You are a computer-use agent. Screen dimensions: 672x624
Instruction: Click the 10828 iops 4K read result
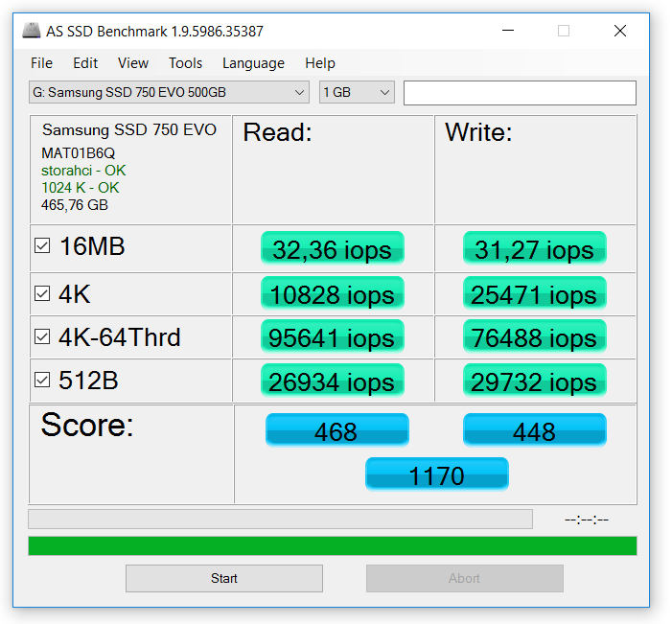[333, 293]
